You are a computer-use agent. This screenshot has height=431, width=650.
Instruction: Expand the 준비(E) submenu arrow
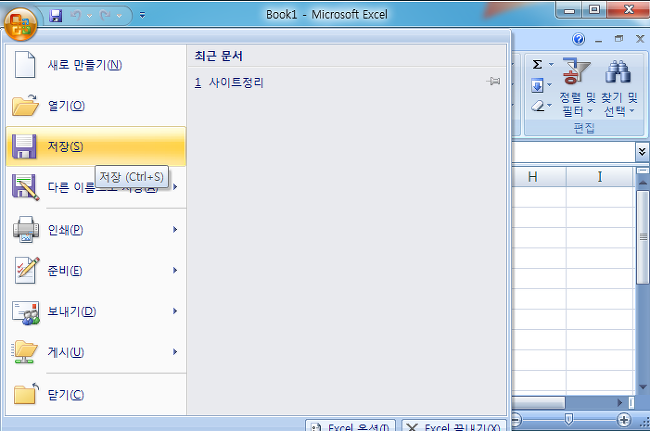[x=175, y=270]
